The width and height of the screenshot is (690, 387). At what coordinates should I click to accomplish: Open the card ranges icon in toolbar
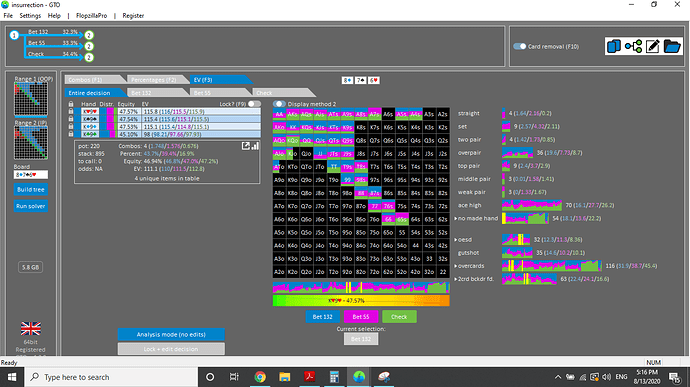[x=613, y=46]
